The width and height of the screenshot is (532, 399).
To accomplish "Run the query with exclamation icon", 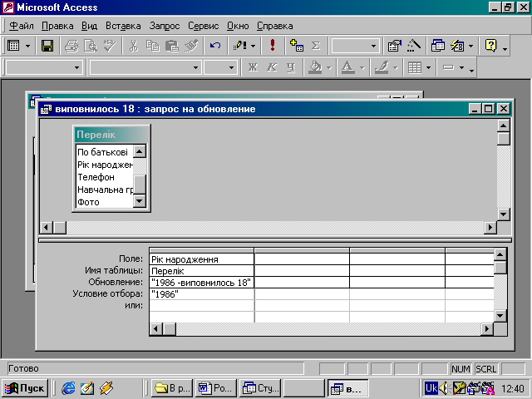I will pos(272,46).
